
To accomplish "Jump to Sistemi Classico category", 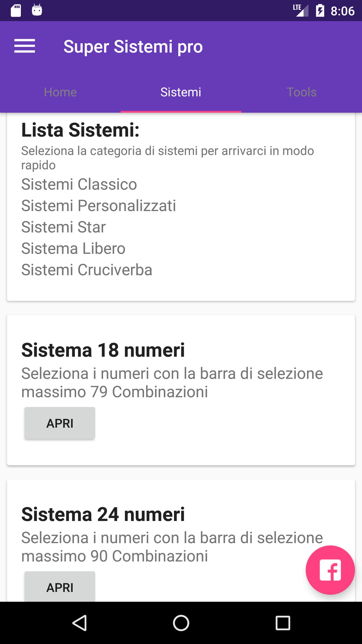I will [79, 184].
